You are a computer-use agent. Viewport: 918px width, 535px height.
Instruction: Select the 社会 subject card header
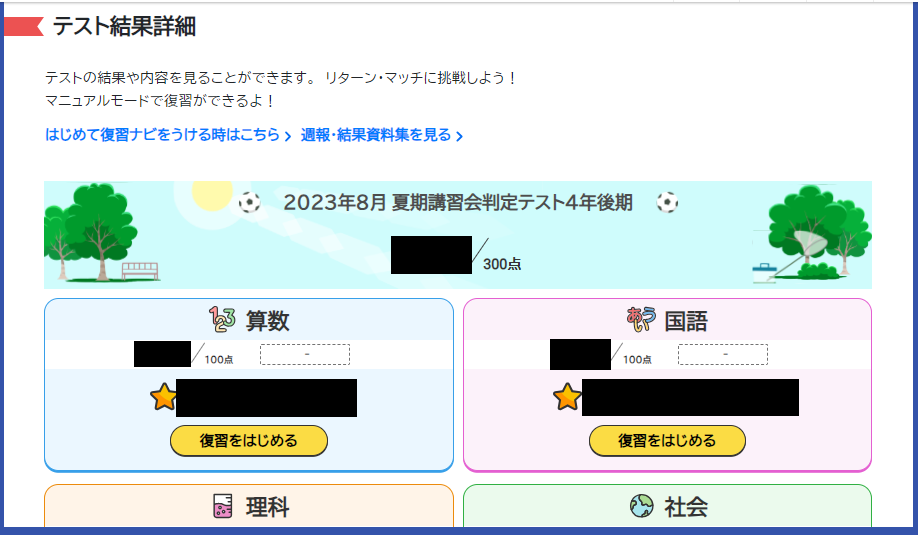(667, 506)
